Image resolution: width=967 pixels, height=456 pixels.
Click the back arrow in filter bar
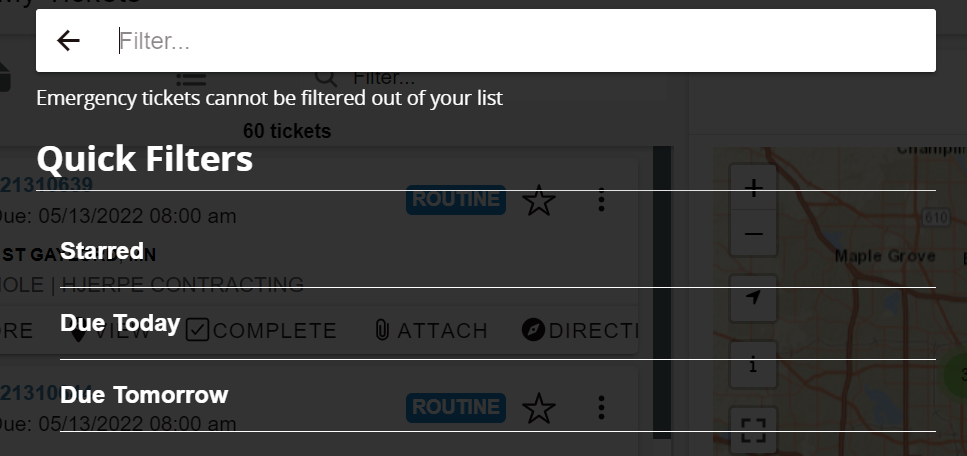coord(68,41)
